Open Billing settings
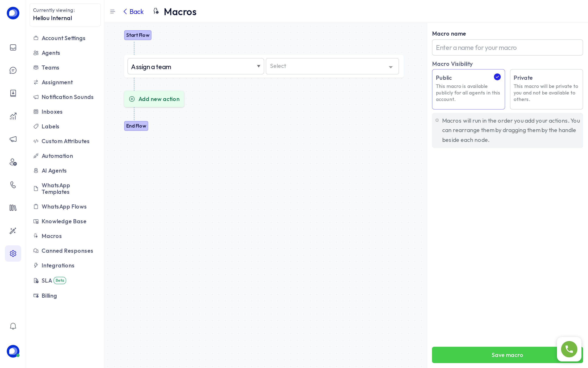Screen dimensions: 588x368 (x=49, y=296)
